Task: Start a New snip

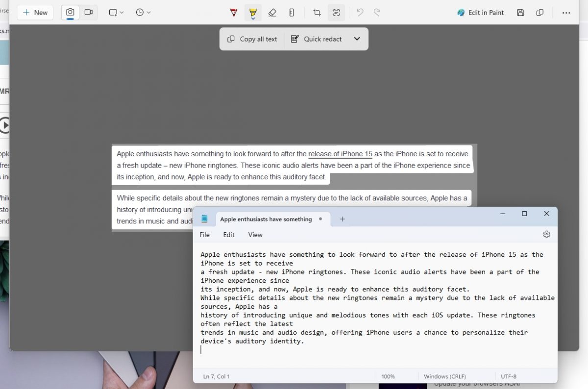Action: (x=35, y=12)
